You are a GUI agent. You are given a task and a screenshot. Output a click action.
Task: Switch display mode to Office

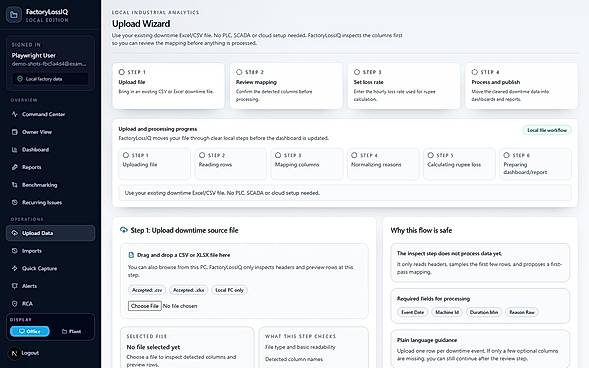(x=30, y=331)
